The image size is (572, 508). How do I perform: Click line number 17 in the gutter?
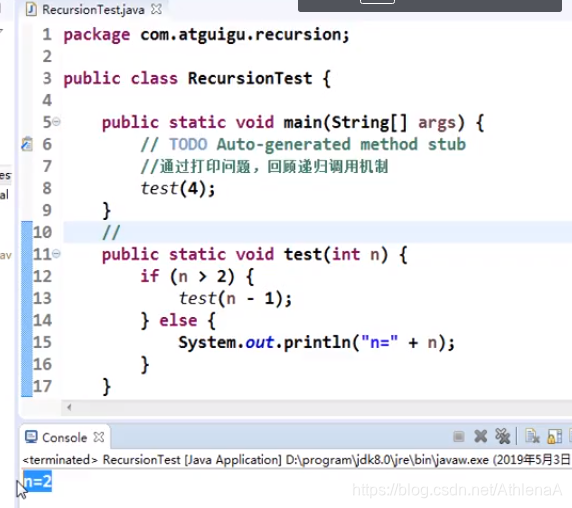42,386
